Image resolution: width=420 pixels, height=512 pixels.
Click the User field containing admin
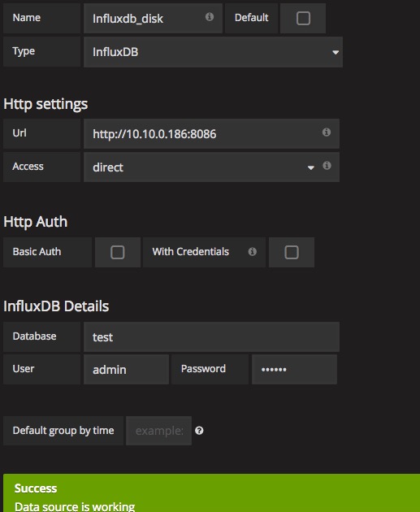[x=126, y=369]
